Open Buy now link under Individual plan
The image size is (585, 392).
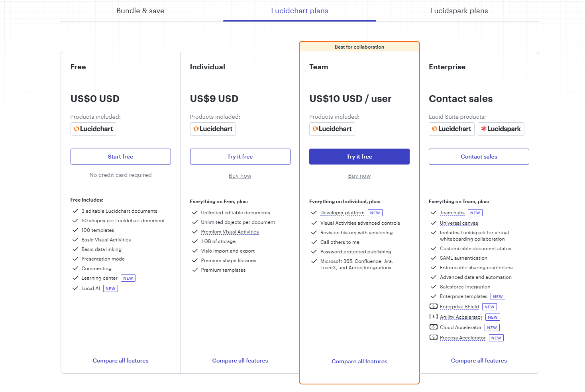[240, 176]
